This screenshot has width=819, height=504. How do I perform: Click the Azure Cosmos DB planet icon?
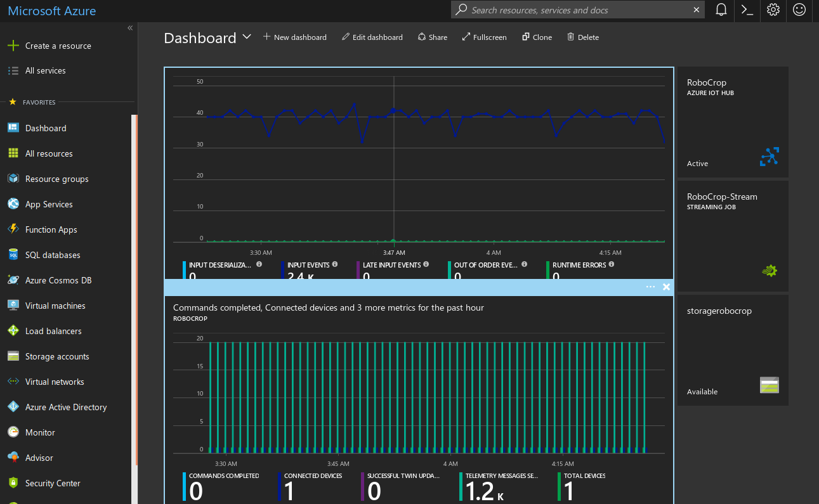pyautogui.click(x=13, y=280)
